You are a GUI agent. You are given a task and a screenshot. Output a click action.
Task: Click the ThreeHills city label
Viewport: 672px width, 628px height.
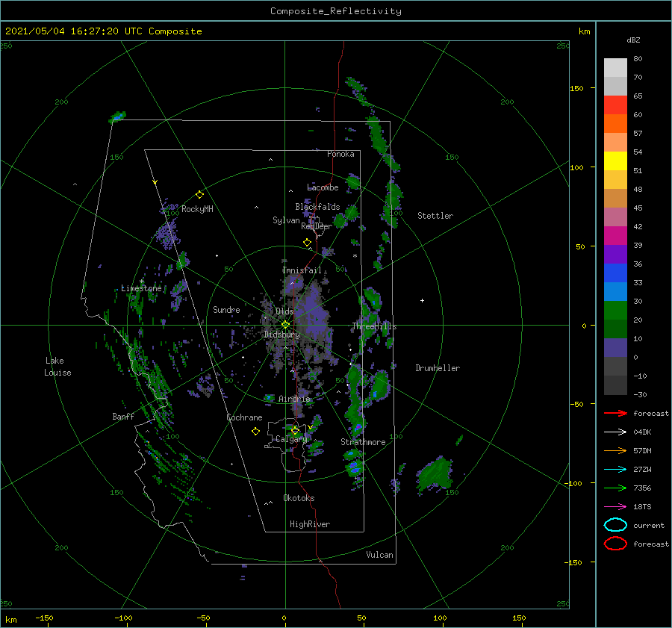(374, 326)
